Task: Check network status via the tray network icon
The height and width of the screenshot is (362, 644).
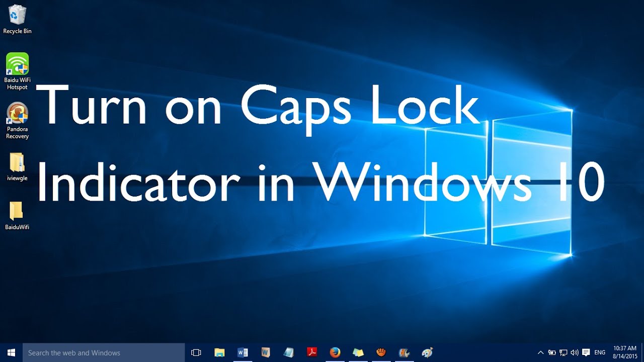Action: pyautogui.click(x=563, y=352)
